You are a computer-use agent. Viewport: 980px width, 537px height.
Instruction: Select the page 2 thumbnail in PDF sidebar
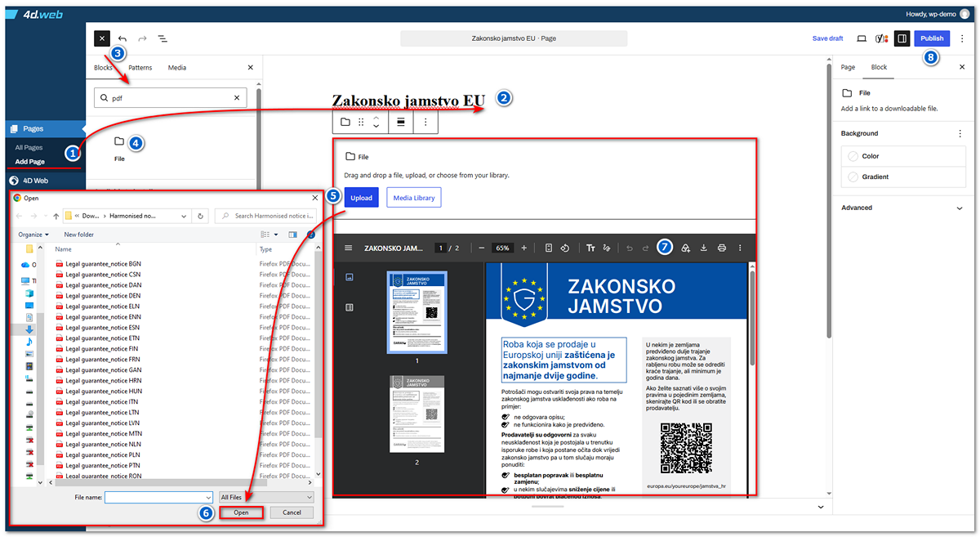[416, 414]
